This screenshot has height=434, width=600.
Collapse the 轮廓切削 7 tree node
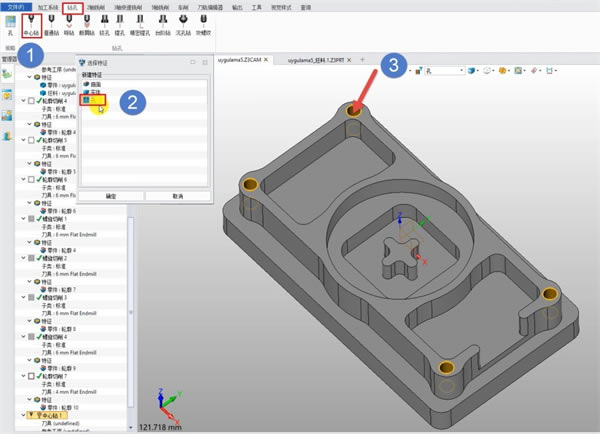pos(23,376)
